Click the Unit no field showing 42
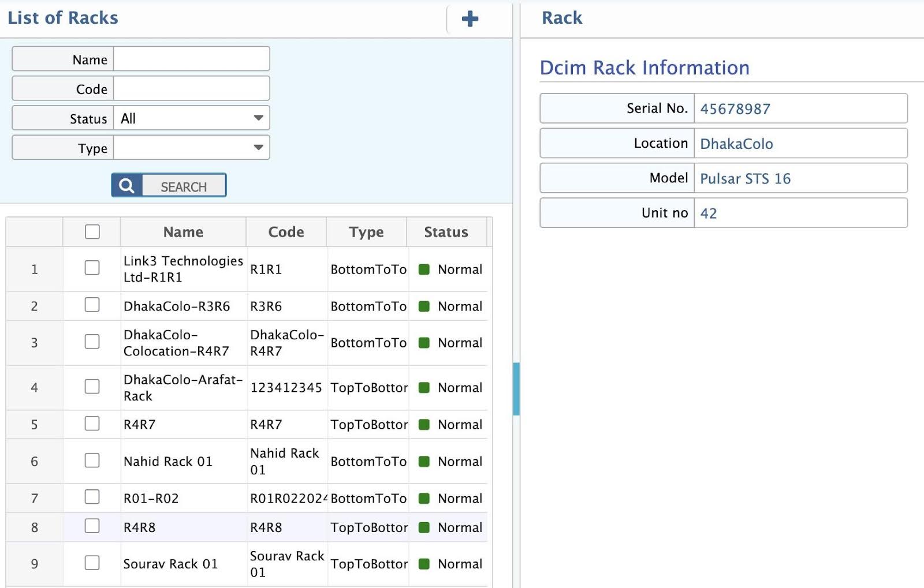 coord(802,213)
